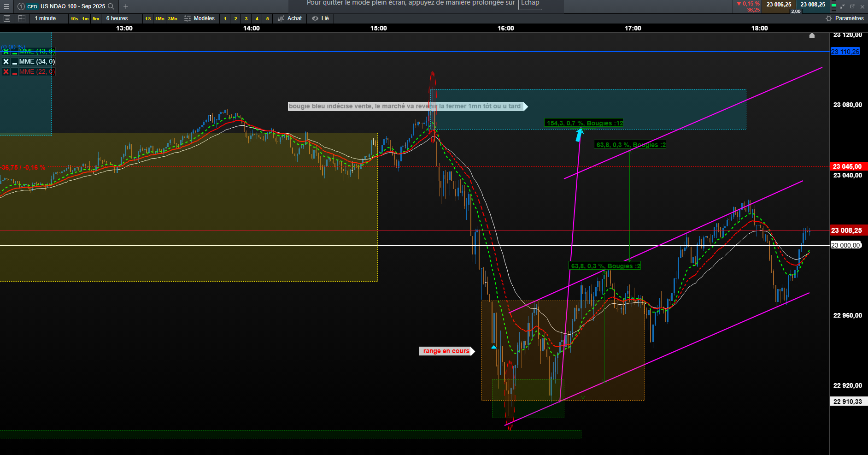
Task: Expand the Modèles templates menu
Action: pyautogui.click(x=199, y=18)
